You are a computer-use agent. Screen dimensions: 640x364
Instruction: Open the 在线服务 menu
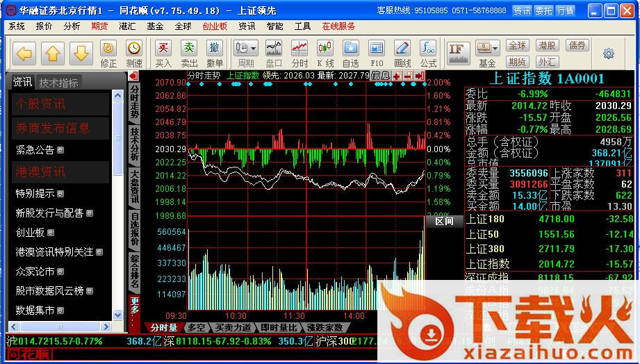(x=338, y=26)
